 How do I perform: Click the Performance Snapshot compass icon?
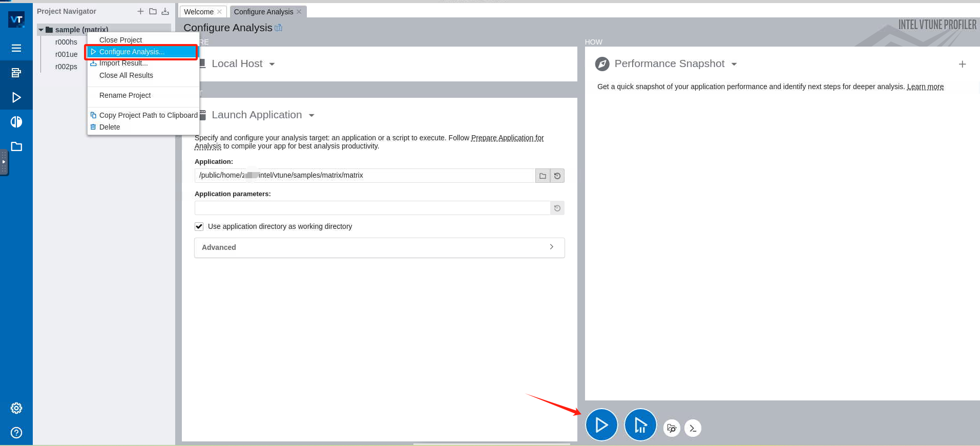[x=602, y=64]
